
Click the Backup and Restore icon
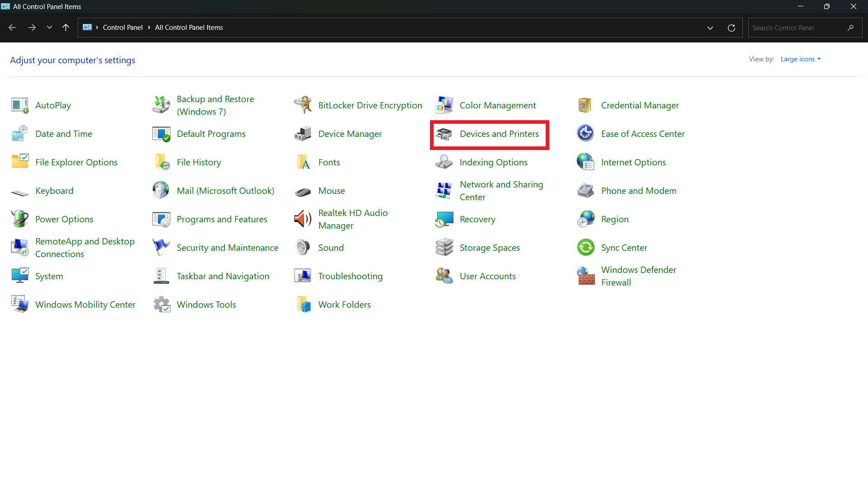click(x=161, y=105)
